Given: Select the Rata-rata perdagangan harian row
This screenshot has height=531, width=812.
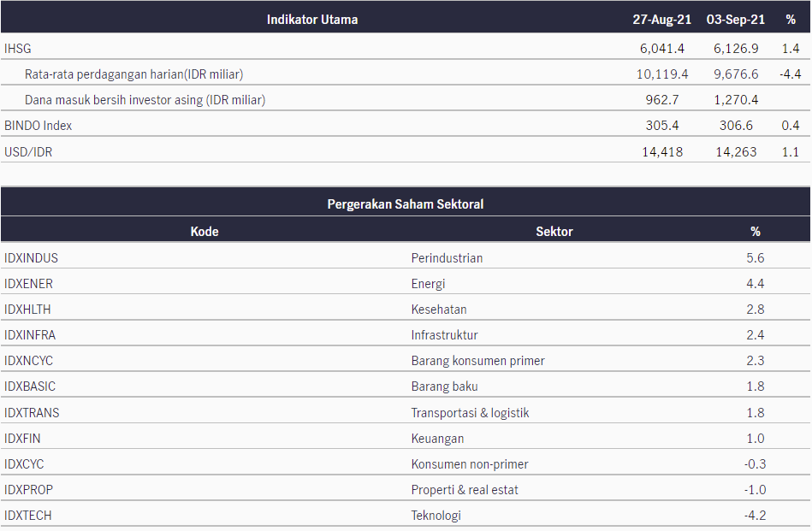Looking at the screenshot, I should click(406, 74).
